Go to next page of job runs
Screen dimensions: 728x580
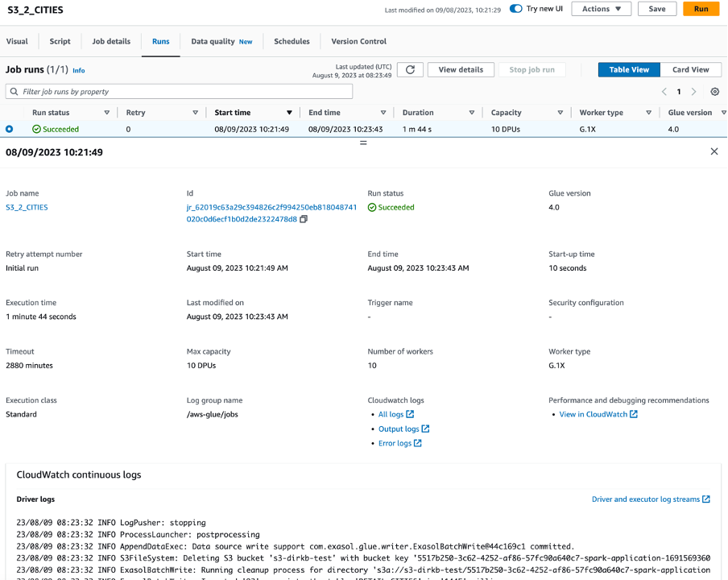(693, 92)
